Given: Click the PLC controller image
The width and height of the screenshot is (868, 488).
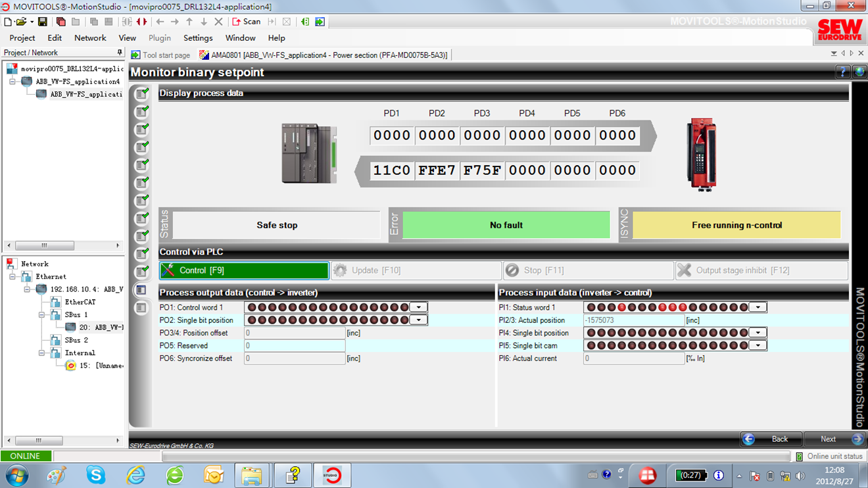Looking at the screenshot, I should [x=309, y=153].
